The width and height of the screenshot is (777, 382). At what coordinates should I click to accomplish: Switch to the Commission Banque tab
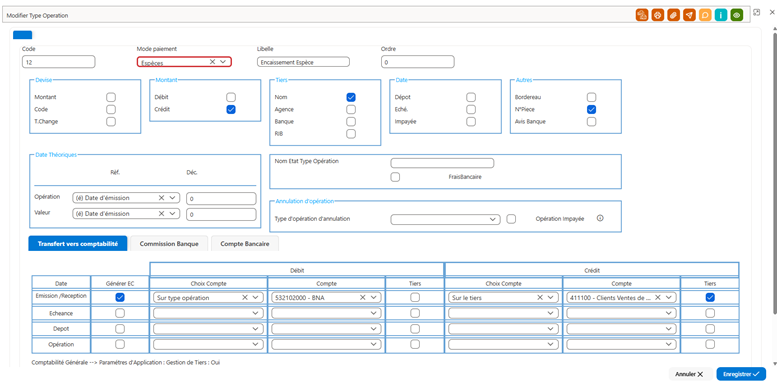[x=169, y=244]
